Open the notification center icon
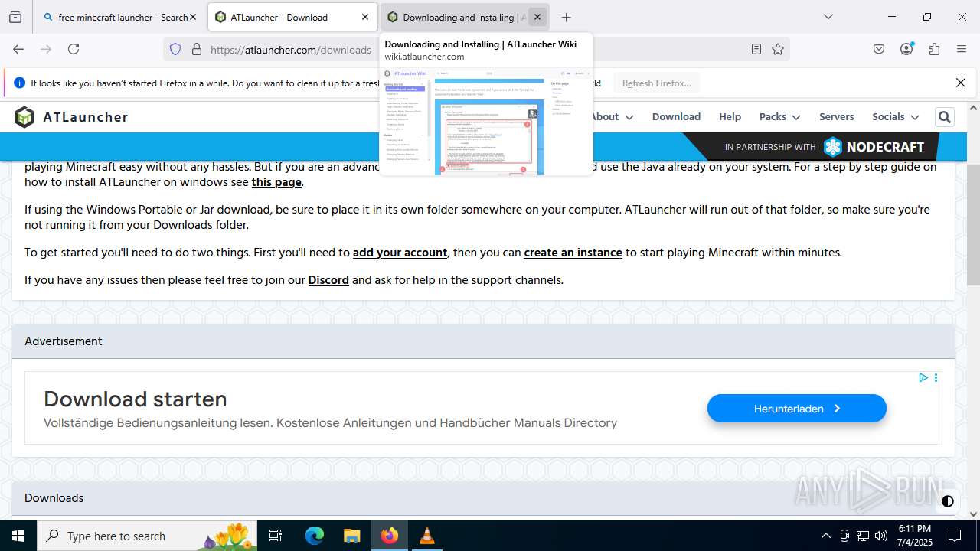This screenshot has width=980, height=551. (x=955, y=536)
